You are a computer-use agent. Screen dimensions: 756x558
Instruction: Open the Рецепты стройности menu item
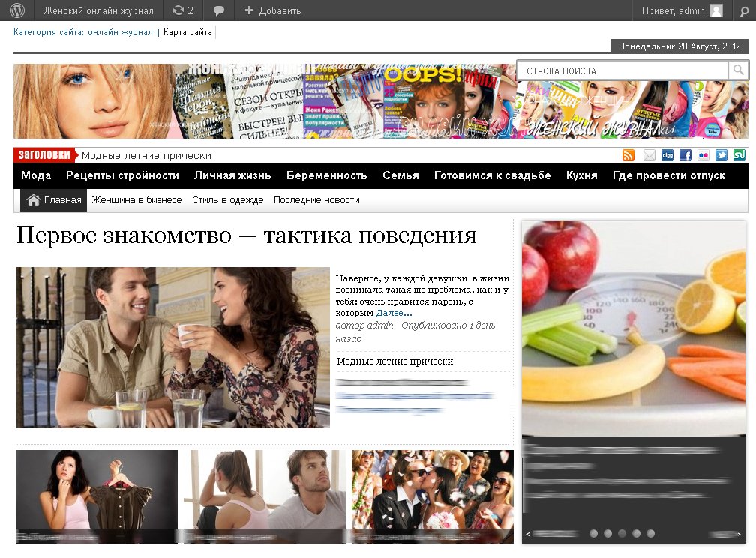(x=122, y=175)
